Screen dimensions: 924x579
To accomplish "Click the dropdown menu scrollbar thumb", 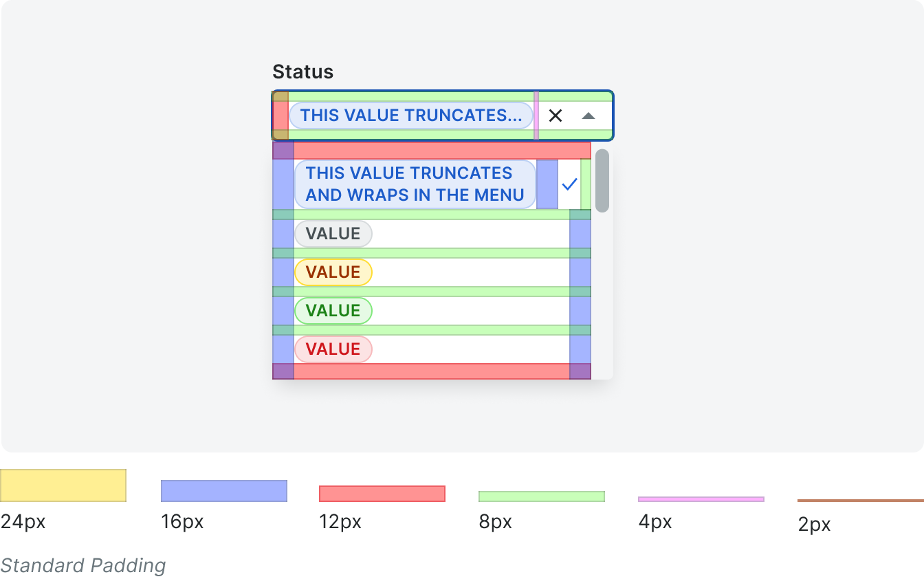I will (602, 180).
